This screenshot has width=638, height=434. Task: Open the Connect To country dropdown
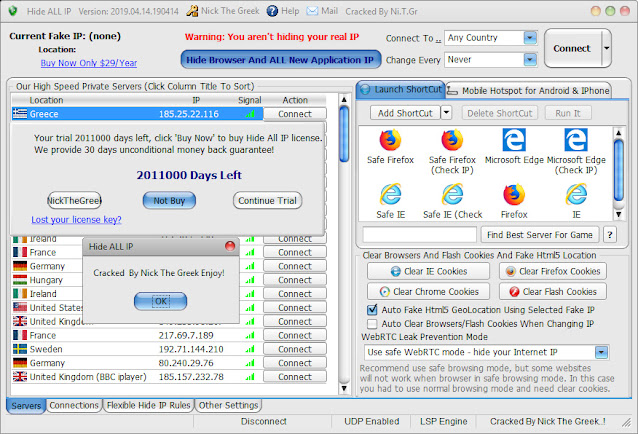click(529, 38)
